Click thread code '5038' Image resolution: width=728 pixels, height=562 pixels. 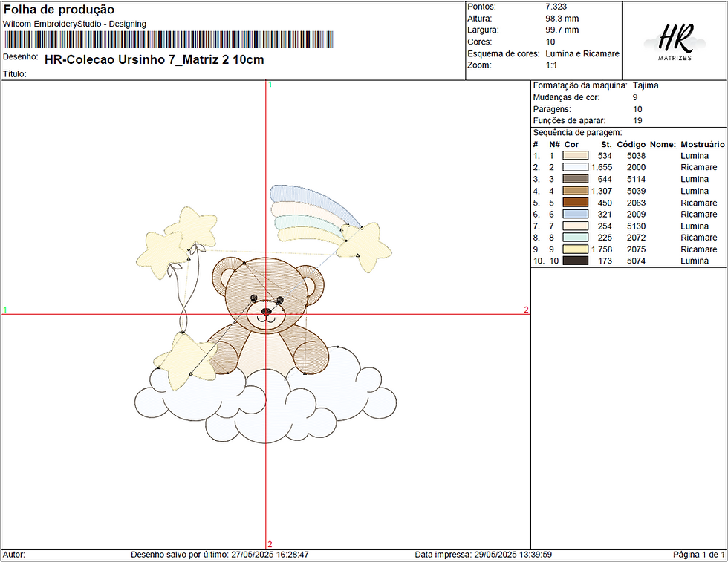tap(636, 156)
